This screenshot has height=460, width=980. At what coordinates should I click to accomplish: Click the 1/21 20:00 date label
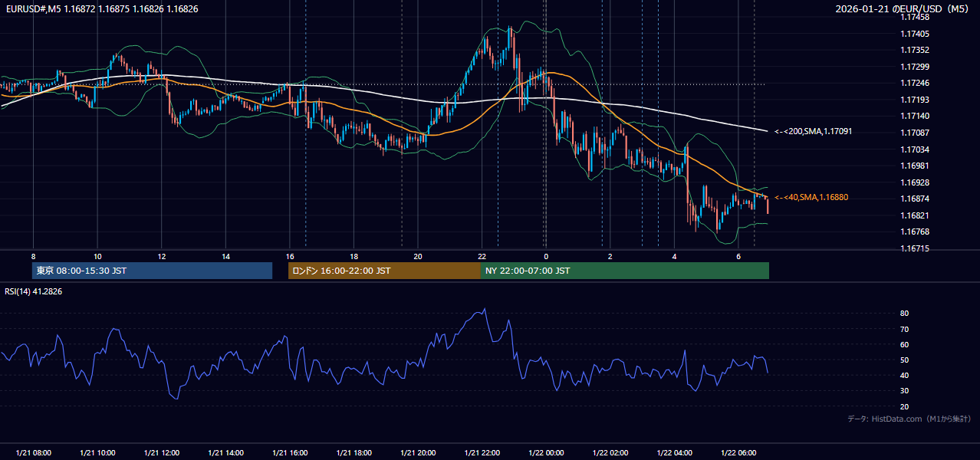pos(418,453)
